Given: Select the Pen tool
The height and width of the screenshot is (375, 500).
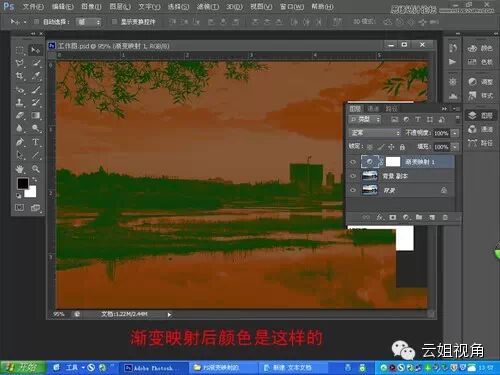Looking at the screenshot, I should coord(20,142).
